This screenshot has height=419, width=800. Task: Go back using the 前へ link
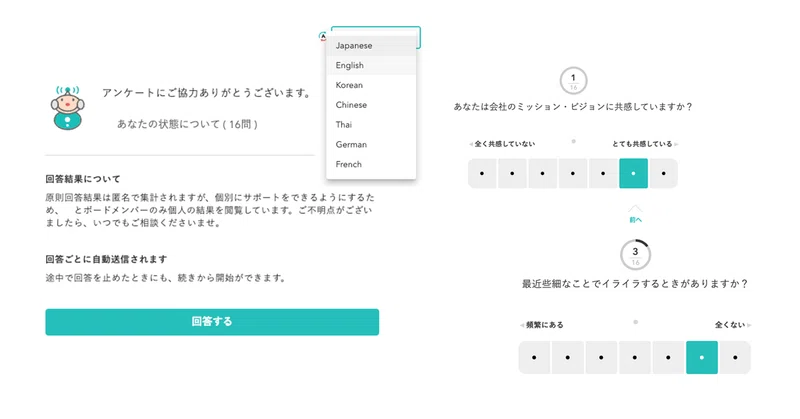(x=635, y=220)
